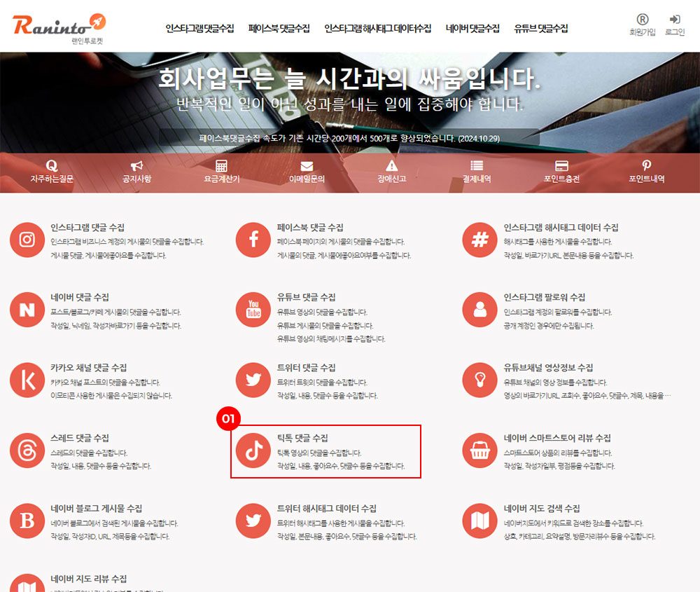Click the lightbulb icon for 유튜브채널 영상정보
Image resolution: width=700 pixels, height=592 pixels.
click(x=480, y=380)
